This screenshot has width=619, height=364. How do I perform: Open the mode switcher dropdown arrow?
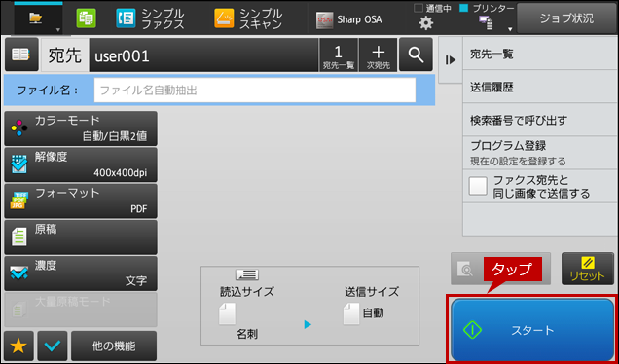pyautogui.click(x=58, y=29)
